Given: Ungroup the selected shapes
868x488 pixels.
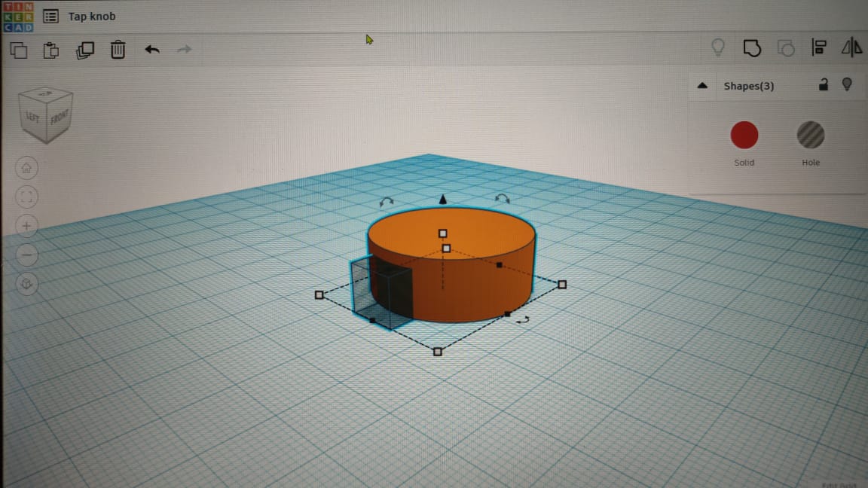Looking at the screenshot, I should pyautogui.click(x=786, y=48).
